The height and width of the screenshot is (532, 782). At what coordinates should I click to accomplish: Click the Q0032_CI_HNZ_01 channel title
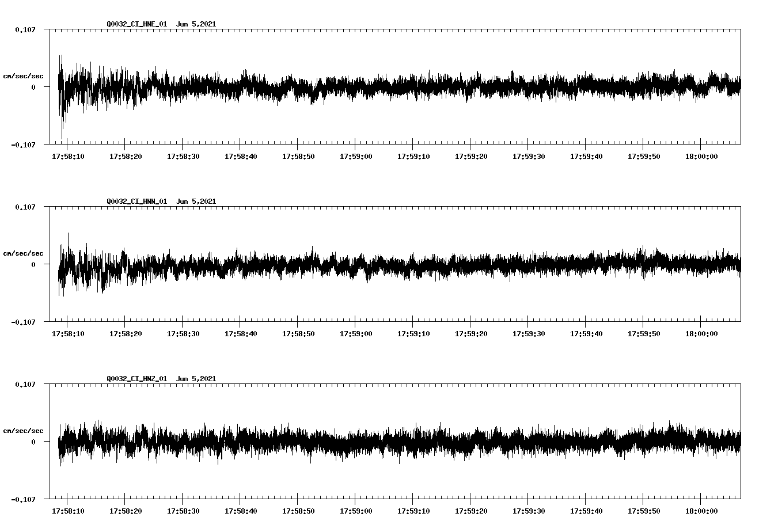[137, 378]
